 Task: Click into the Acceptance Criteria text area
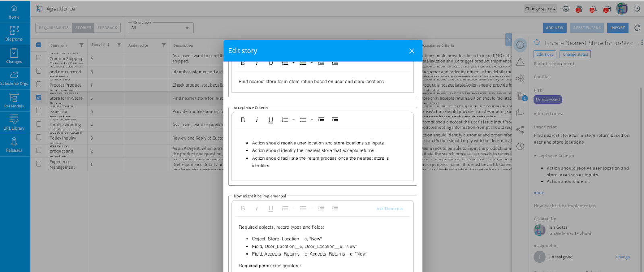(323, 155)
